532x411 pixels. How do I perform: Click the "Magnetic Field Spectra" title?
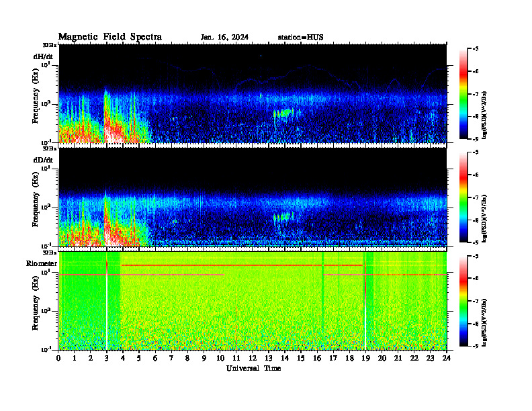pyautogui.click(x=110, y=37)
